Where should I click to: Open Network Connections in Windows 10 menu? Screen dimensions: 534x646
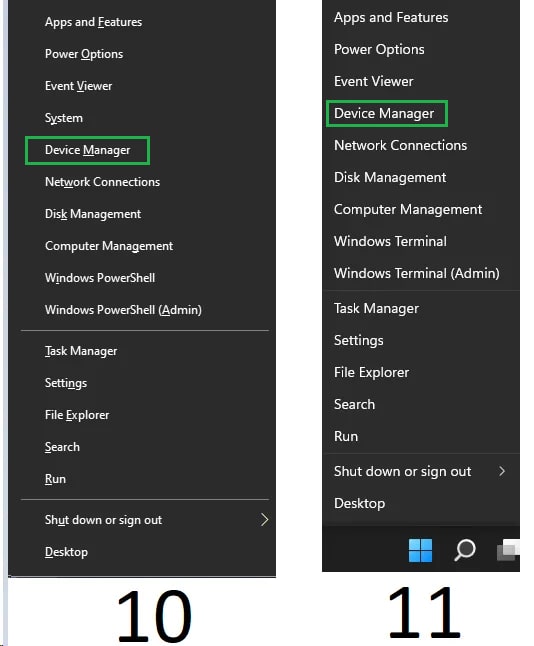coord(102,182)
